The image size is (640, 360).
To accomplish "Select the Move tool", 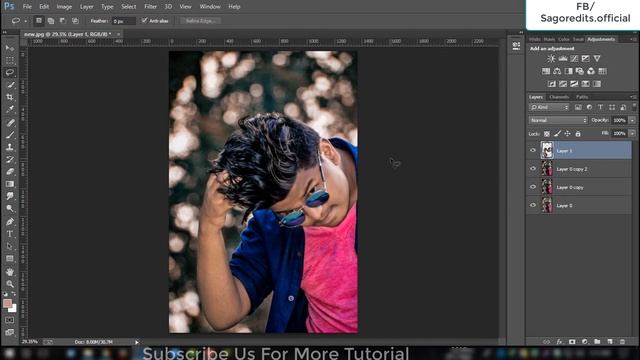I will pos(10,48).
